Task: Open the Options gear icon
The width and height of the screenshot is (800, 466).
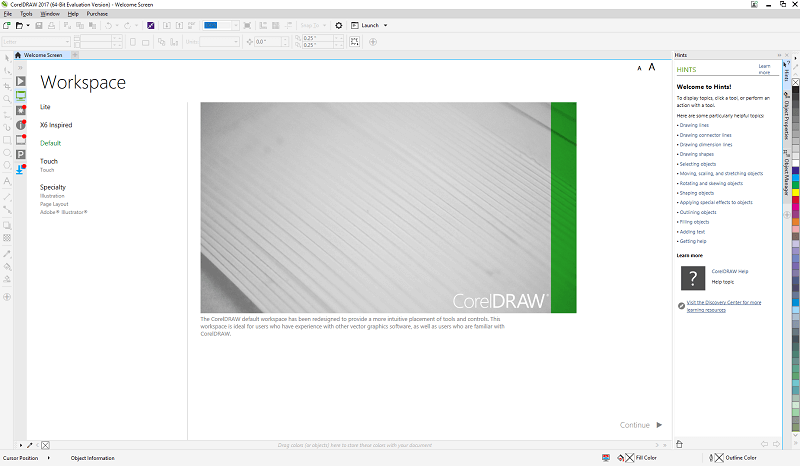Action: [339, 25]
